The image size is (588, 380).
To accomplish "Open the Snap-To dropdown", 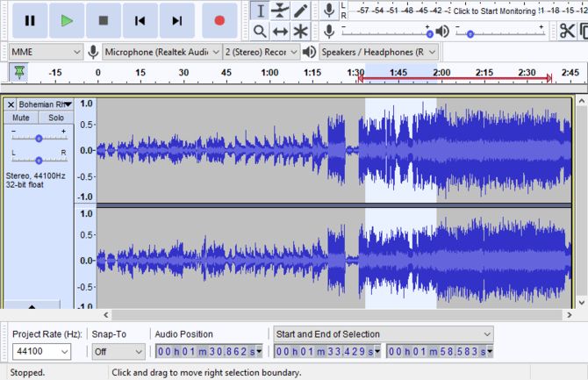I will coord(118,352).
